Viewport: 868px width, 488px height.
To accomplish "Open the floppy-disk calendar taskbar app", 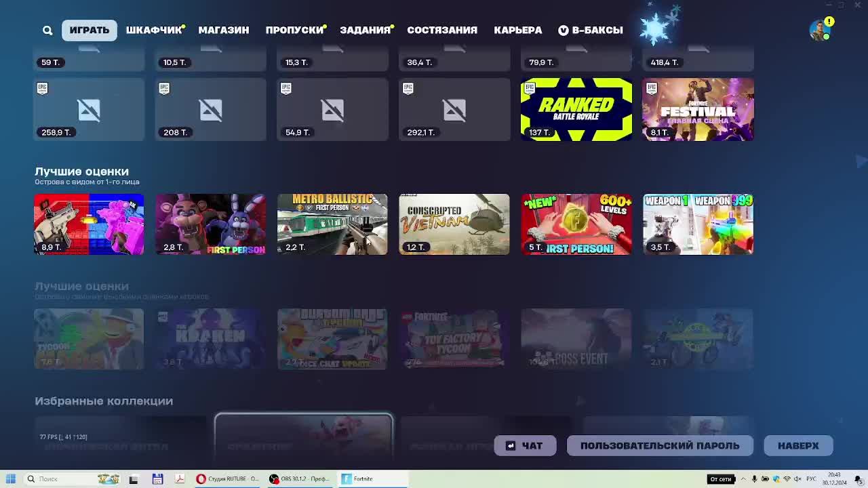I will point(157,479).
